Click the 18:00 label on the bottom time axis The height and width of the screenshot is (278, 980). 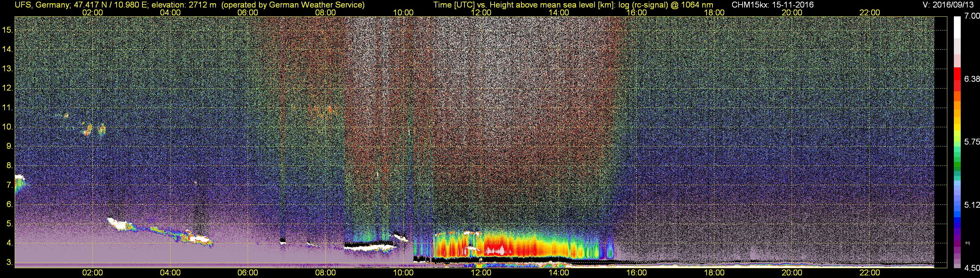pyautogui.click(x=714, y=273)
